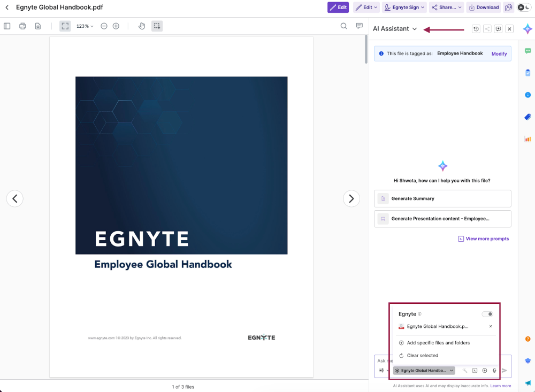
Task: Click the zoom in plus icon
Action: (x=116, y=26)
